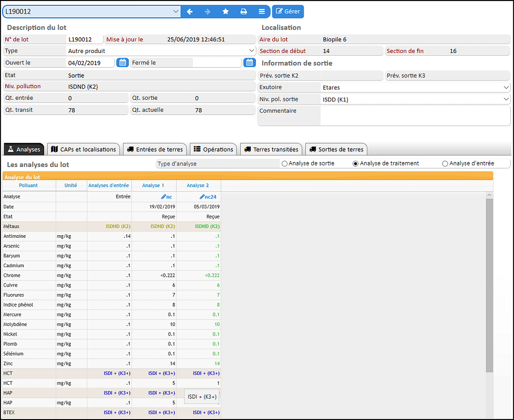Click the Métaux group row label
514x420 pixels.
pyautogui.click(x=12, y=226)
